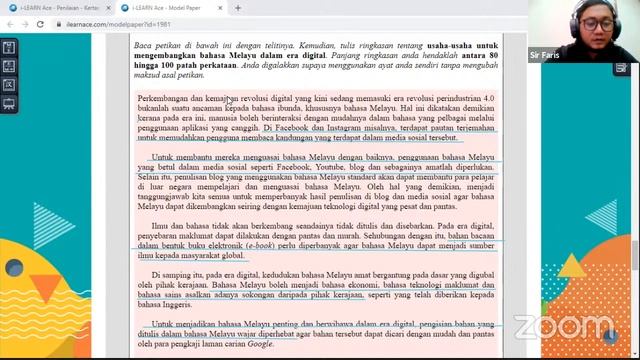Click paragraph starting 'Ilmu dan bahasa tidak'

(x=316, y=241)
